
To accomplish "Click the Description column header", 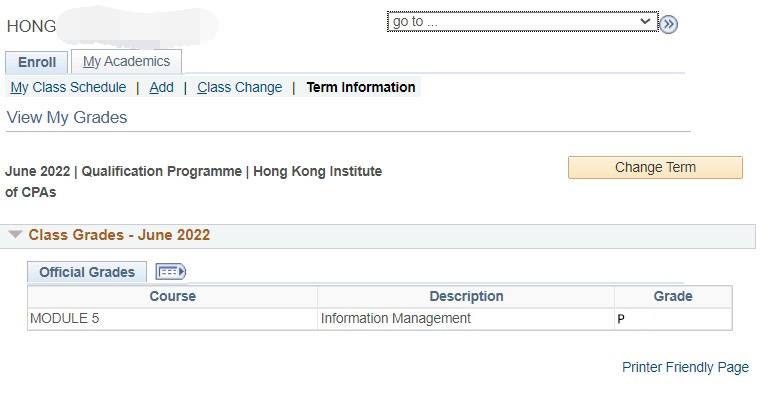I will 466,296.
